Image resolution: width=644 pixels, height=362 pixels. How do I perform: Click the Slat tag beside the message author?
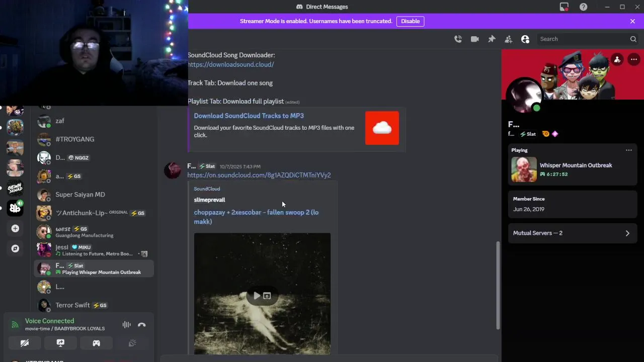tap(207, 166)
